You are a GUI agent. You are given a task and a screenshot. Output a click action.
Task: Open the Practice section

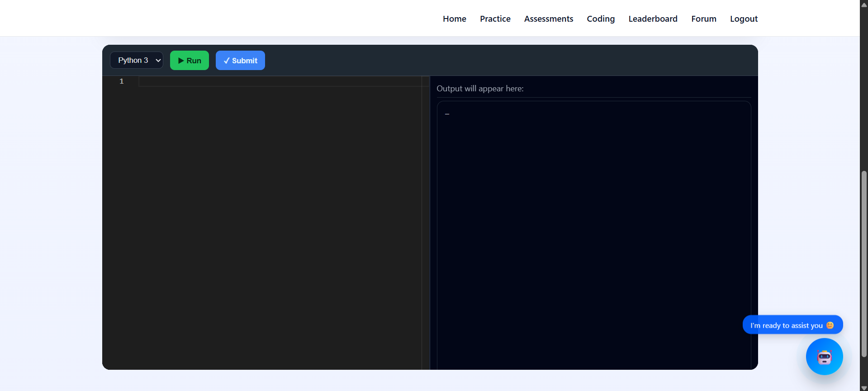[x=495, y=19]
